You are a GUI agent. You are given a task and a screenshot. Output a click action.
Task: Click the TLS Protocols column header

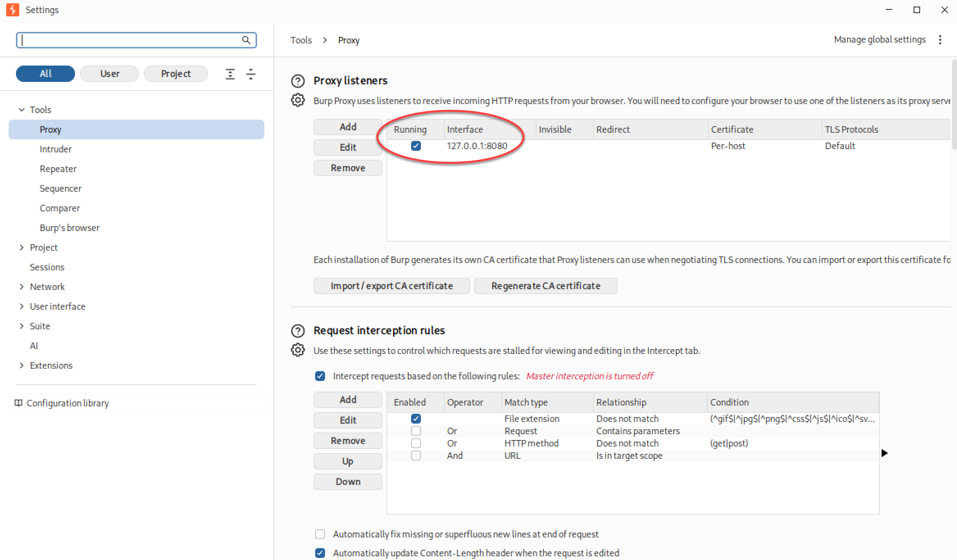[x=886, y=129]
